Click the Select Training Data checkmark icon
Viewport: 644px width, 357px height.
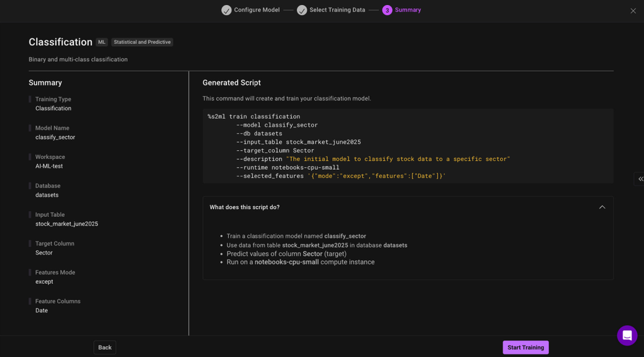coord(302,10)
